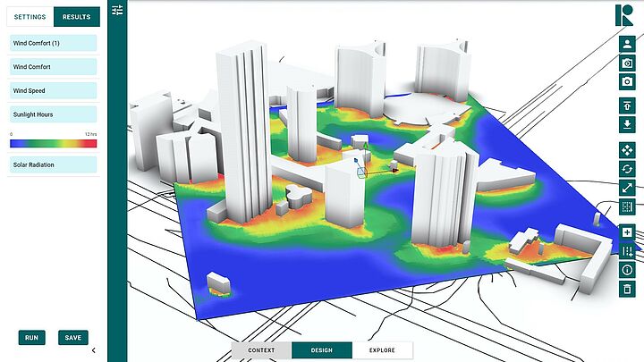This screenshot has height=362, width=644.
Task: Open the Wind Comfort result
Action: tap(54, 67)
